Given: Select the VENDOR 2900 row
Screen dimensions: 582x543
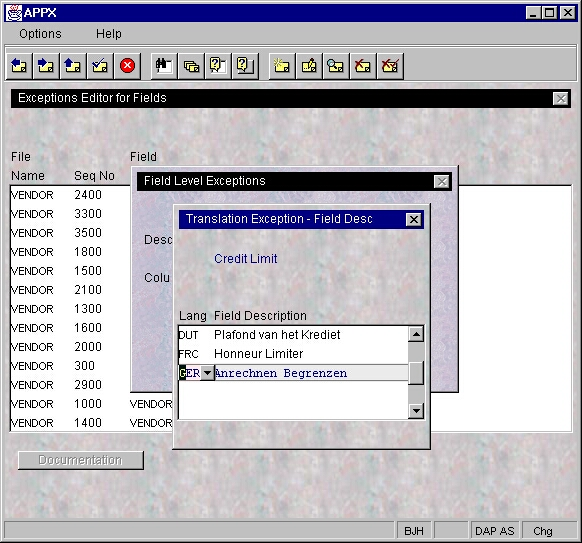Looking at the screenshot, I should [71, 385].
